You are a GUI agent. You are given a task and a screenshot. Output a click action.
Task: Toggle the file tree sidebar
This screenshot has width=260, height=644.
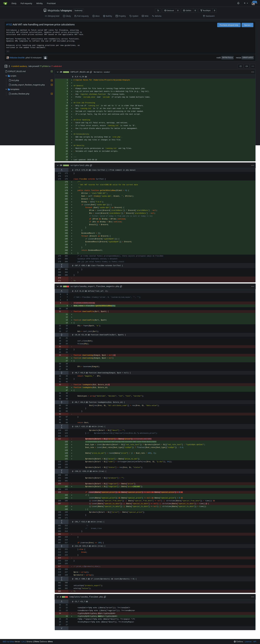click(6, 66)
